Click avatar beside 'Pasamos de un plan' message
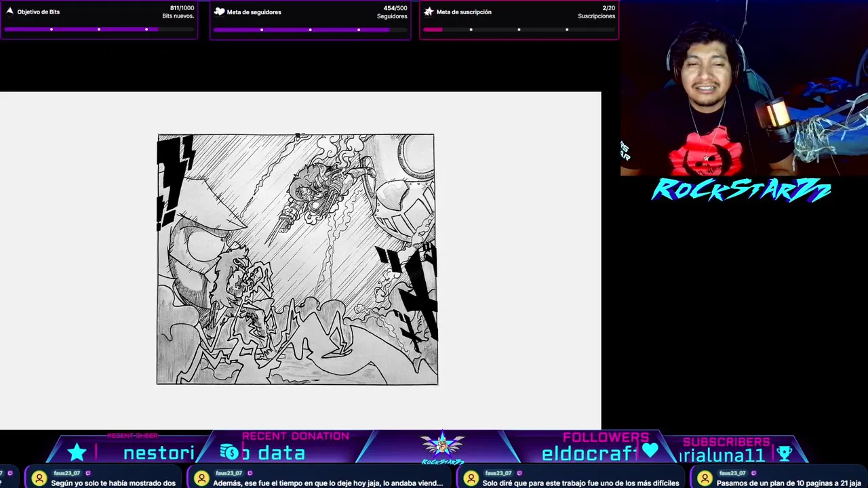The image size is (868, 488). 705,479
